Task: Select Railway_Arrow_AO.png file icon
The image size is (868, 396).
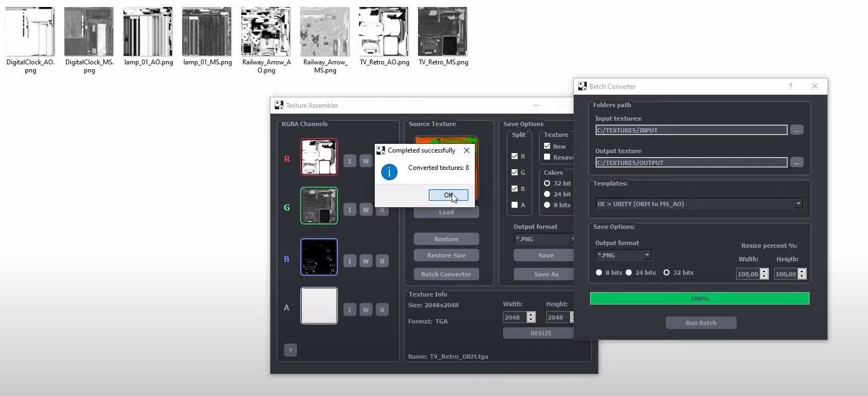Action: 266,31
